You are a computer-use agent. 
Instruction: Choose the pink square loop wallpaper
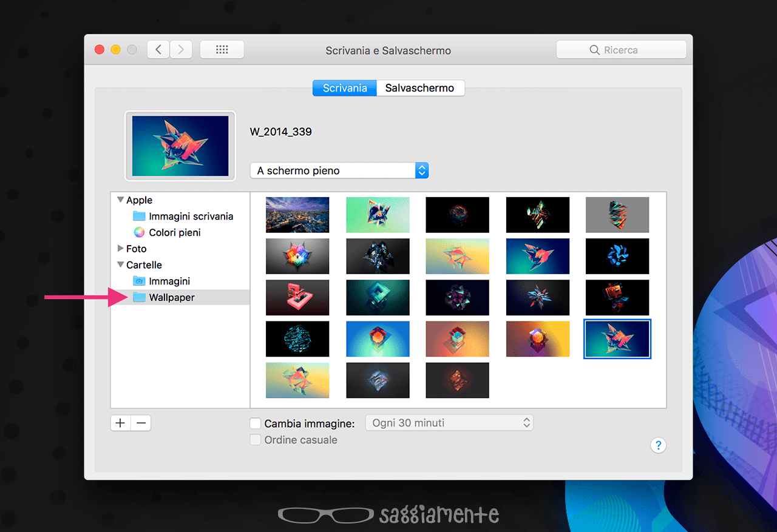click(297, 297)
